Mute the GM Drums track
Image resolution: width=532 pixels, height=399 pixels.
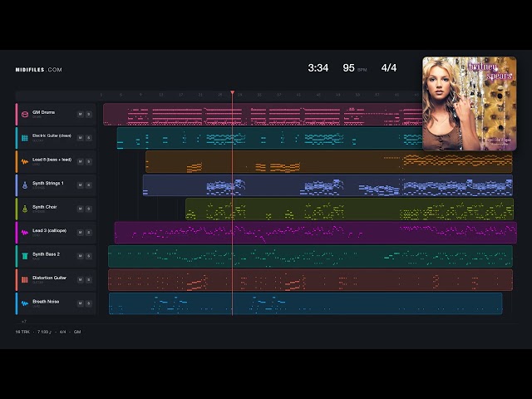point(80,115)
